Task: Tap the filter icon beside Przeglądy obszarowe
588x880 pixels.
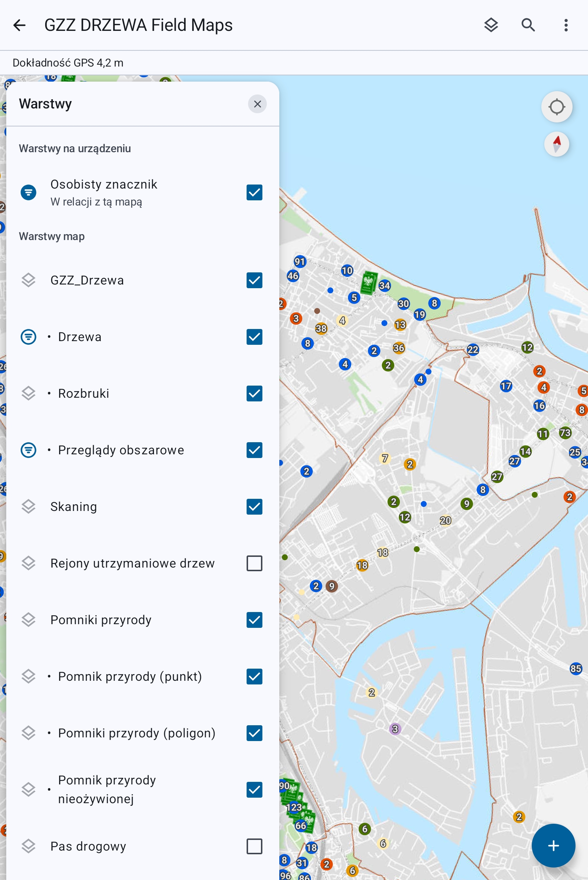Action: click(x=29, y=450)
